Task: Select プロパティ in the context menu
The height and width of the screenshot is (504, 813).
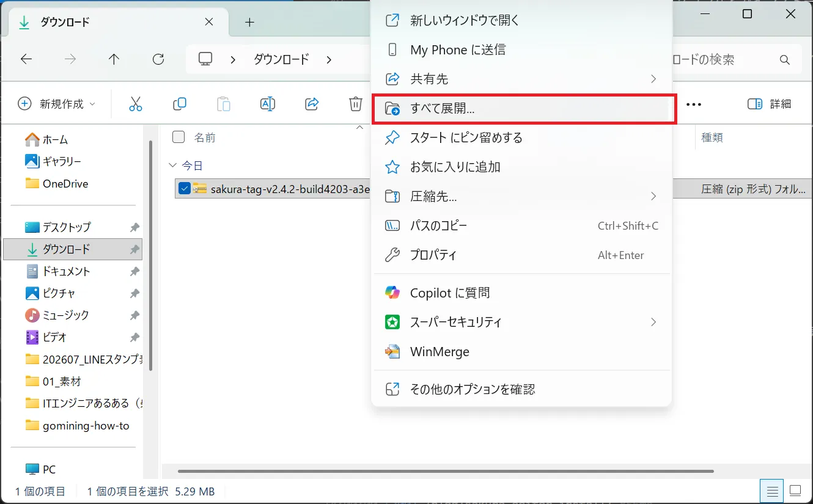Action: click(x=521, y=255)
